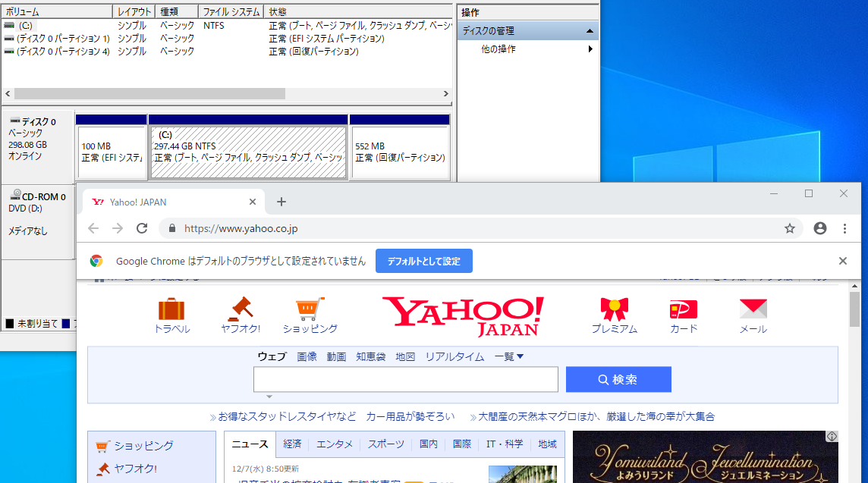
Task: Dismiss the default browser notification bar
Action: (842, 261)
